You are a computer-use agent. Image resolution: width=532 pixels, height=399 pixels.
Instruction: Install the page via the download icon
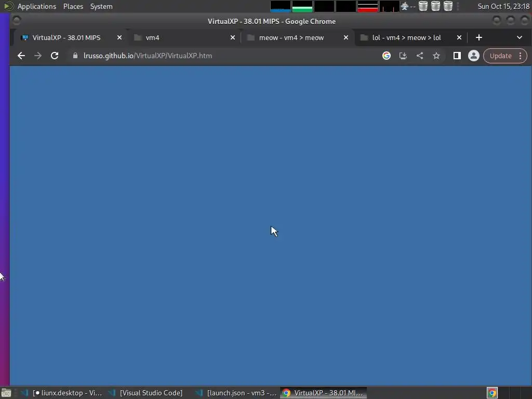[403, 56]
